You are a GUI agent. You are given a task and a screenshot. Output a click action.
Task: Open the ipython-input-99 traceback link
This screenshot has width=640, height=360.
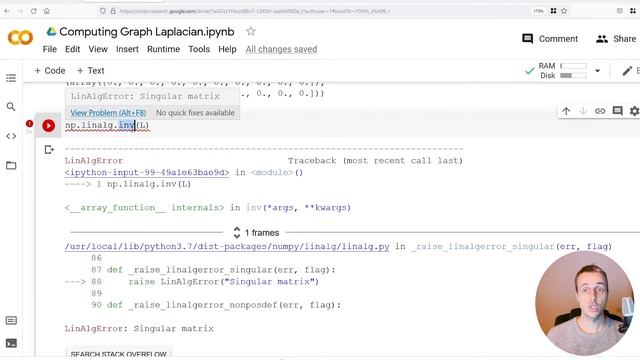(147, 172)
